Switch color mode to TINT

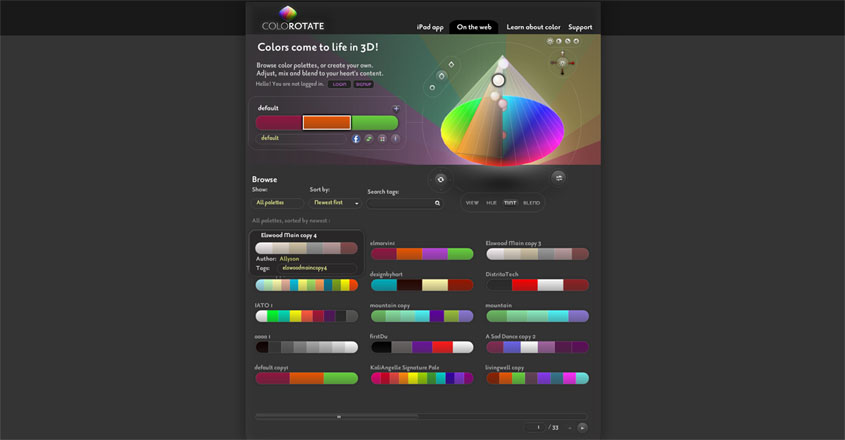click(510, 203)
